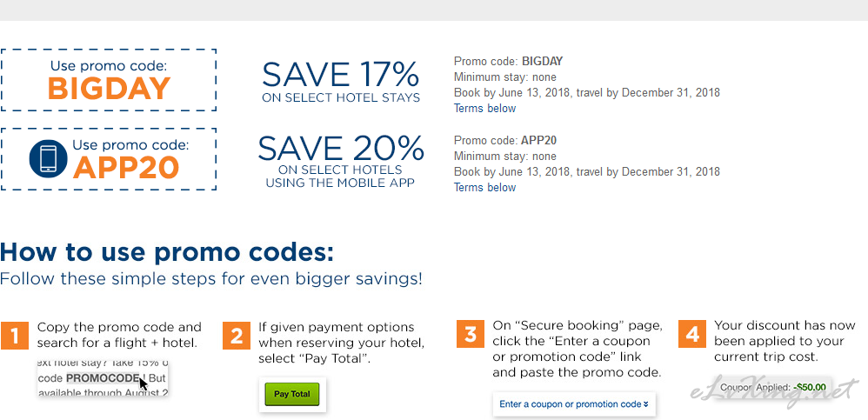The width and height of the screenshot is (868, 420).
Task: Click the BIGDAY promo code coupon box
Action: pyautogui.click(x=108, y=80)
